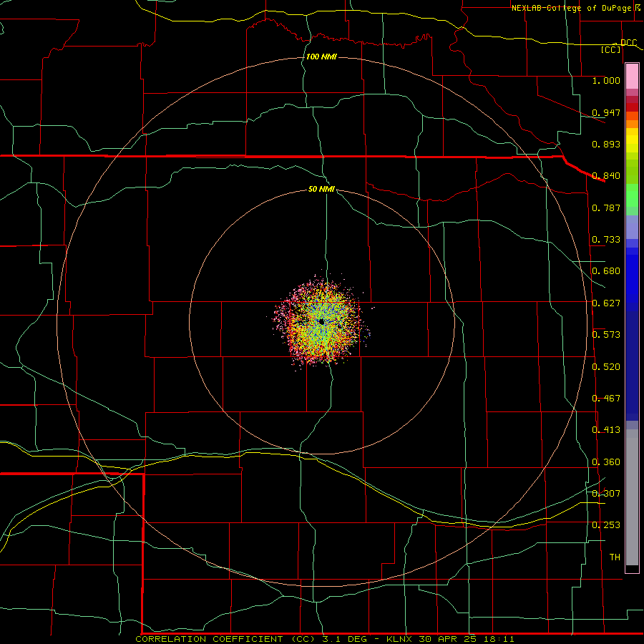644x644 pixels.
Task: Click the "50 NMI" range ring label
Action: pyautogui.click(x=321, y=189)
